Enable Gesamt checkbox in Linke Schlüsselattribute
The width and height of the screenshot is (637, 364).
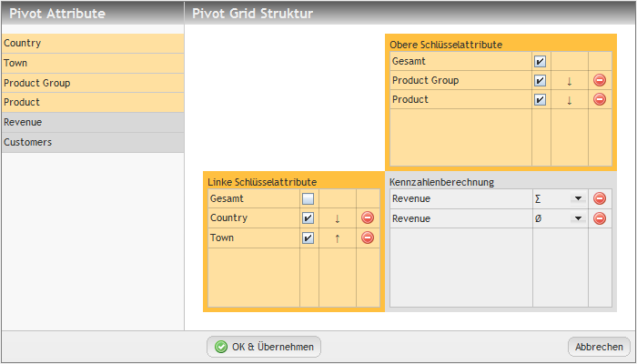pyautogui.click(x=308, y=198)
